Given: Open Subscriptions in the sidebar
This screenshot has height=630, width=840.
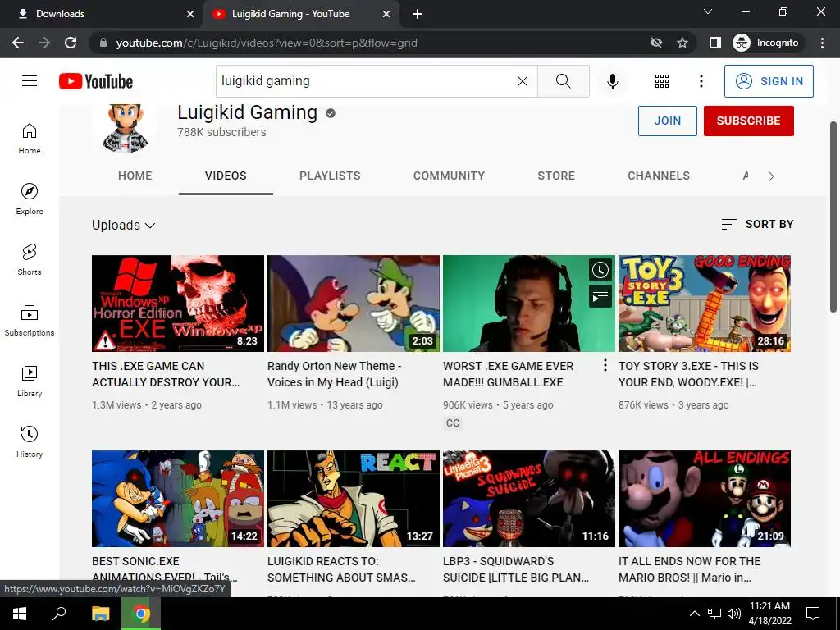Looking at the screenshot, I should 30,321.
